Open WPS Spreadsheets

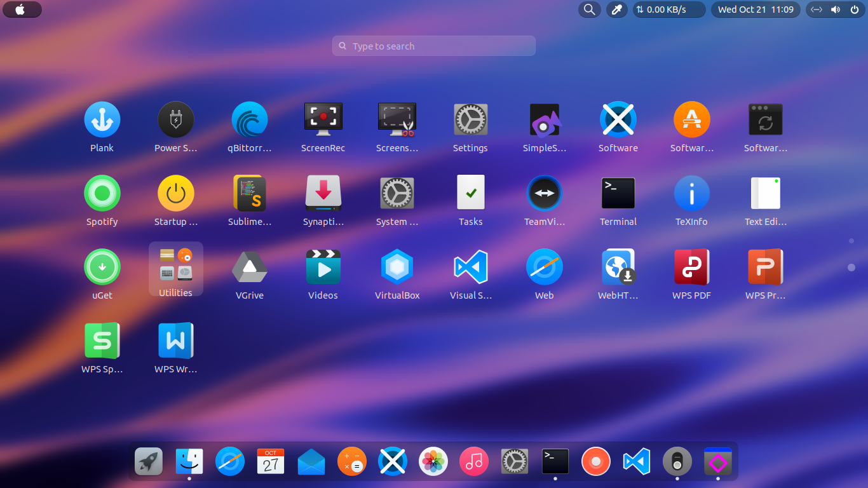102,341
